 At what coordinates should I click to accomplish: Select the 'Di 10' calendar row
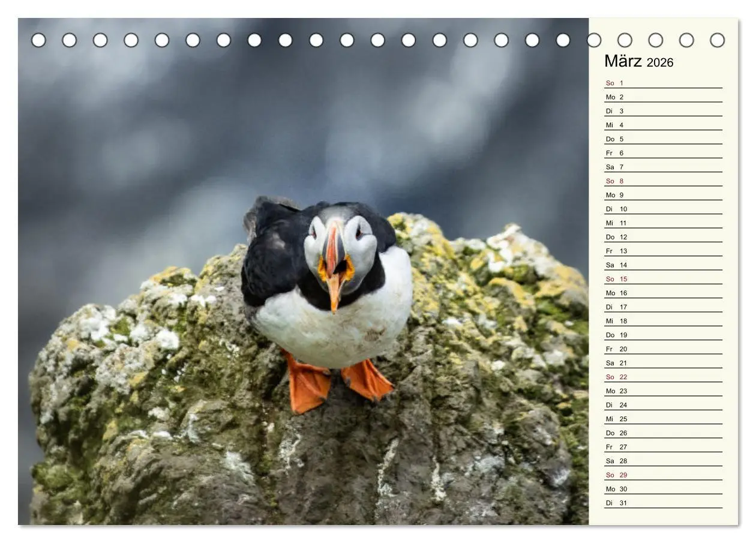click(x=663, y=209)
